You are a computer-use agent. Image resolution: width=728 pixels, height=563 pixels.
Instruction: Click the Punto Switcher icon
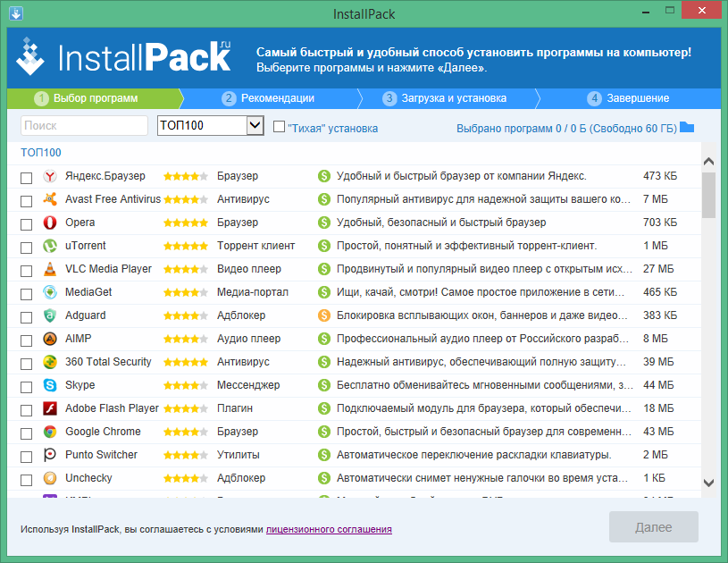[50, 455]
